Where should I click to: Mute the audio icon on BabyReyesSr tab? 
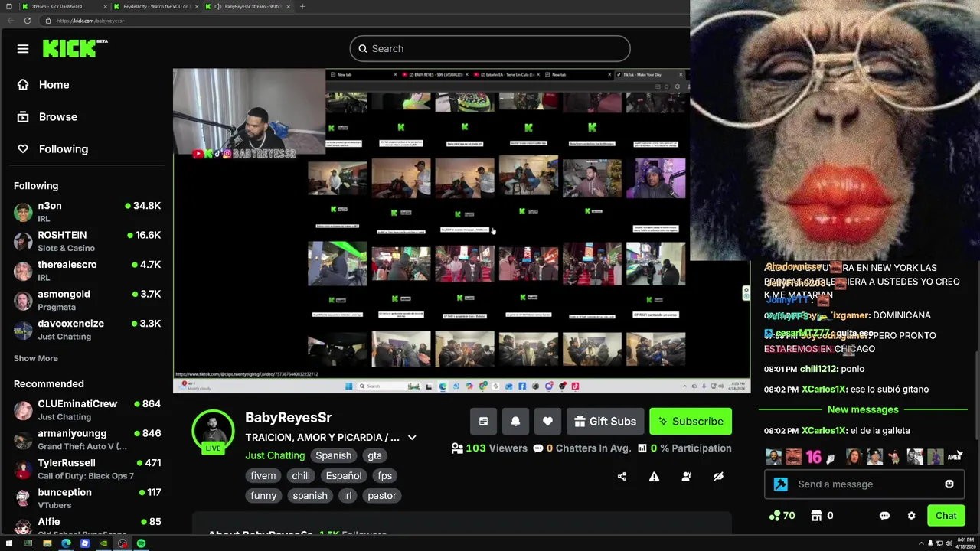tap(218, 6)
